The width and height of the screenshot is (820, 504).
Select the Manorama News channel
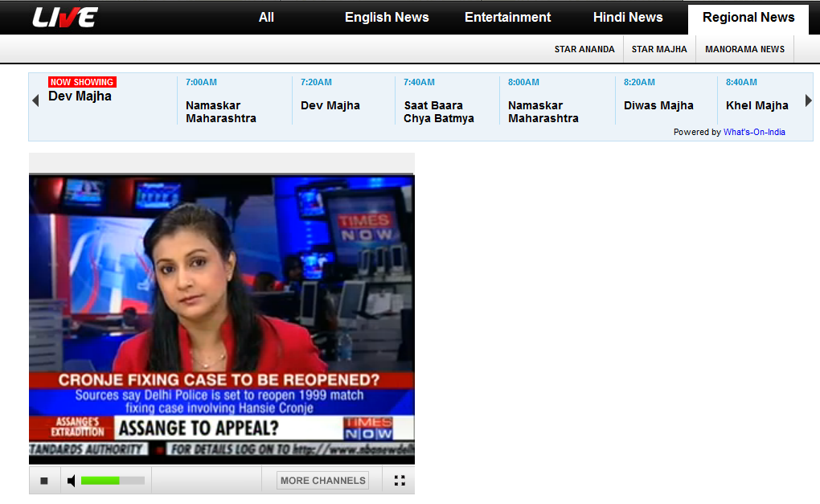[744, 49]
